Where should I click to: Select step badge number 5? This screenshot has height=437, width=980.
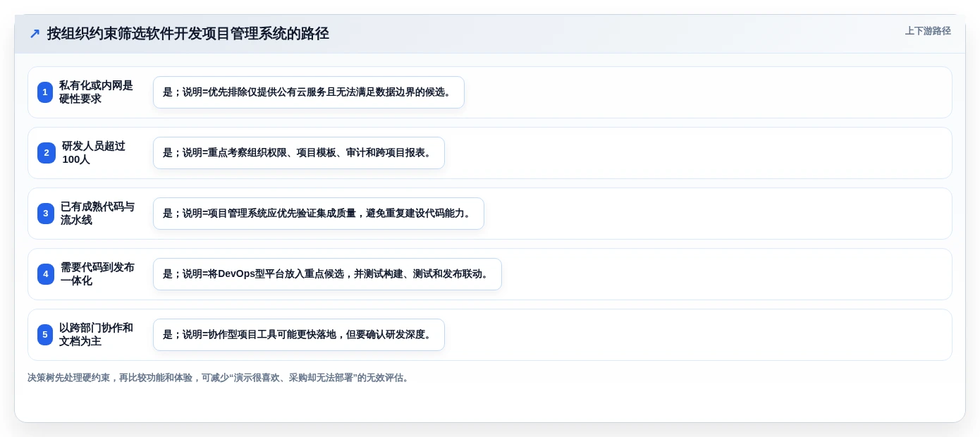45,335
